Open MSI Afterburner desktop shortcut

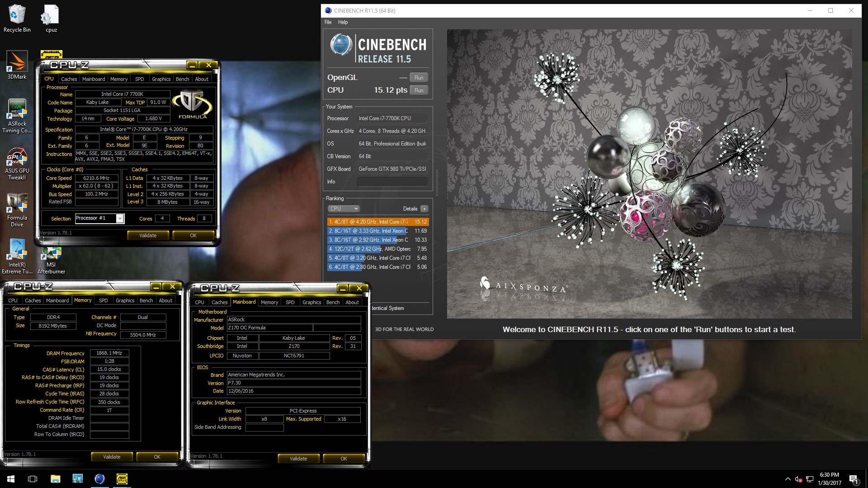(x=51, y=261)
